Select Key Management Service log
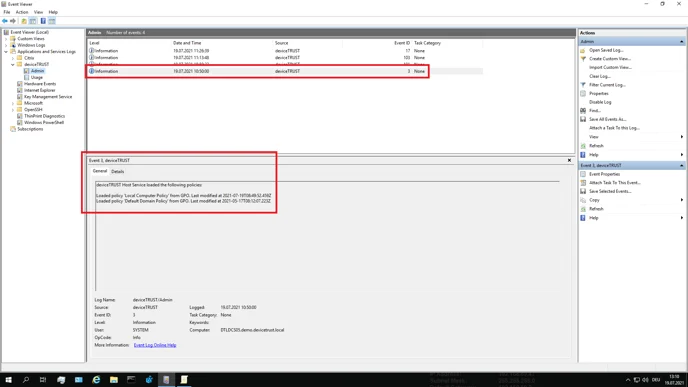This screenshot has height=387, width=688. click(48, 97)
